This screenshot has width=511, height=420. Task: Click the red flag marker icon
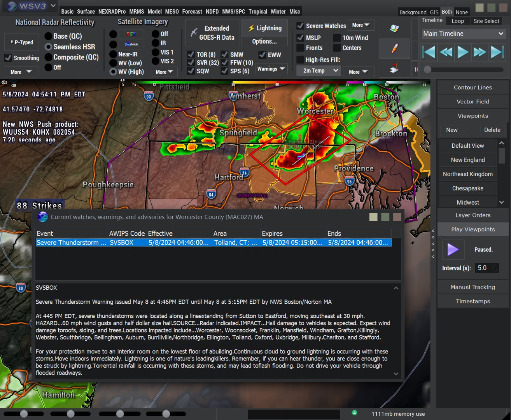tap(394, 68)
